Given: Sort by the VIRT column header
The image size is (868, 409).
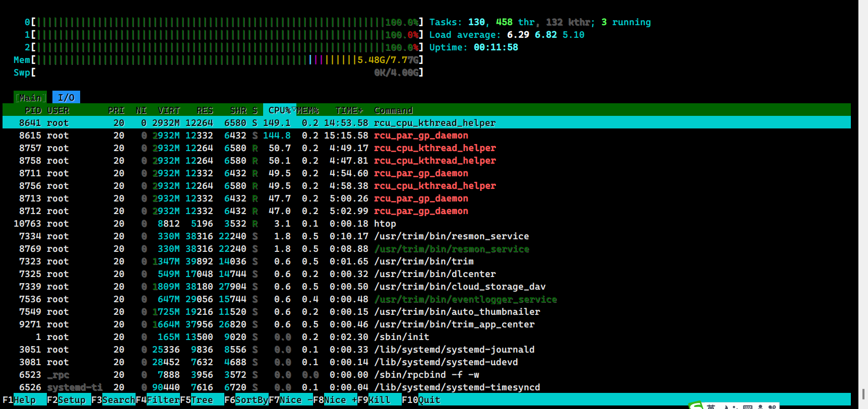Looking at the screenshot, I should (x=169, y=110).
